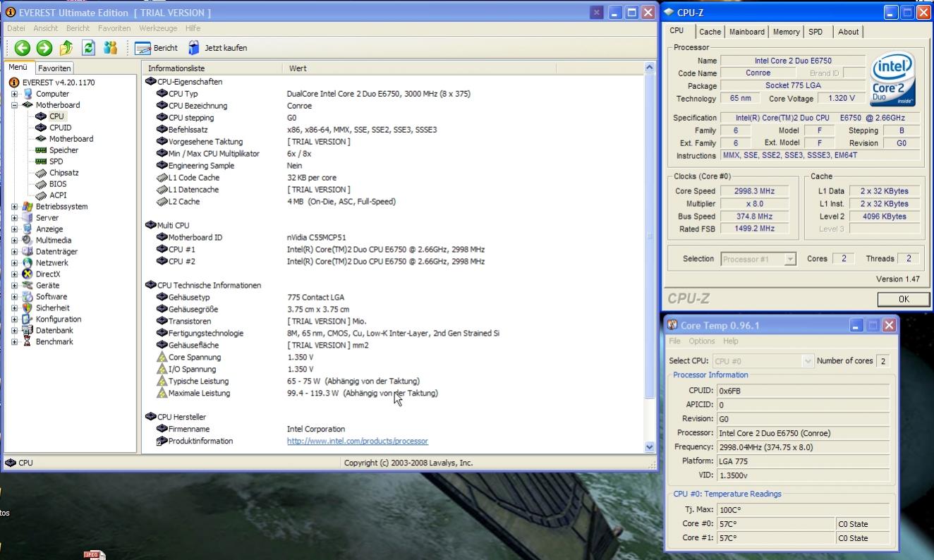Click the Benchmark hourglass icon
This screenshot has height=560, width=934.
pyautogui.click(x=27, y=342)
